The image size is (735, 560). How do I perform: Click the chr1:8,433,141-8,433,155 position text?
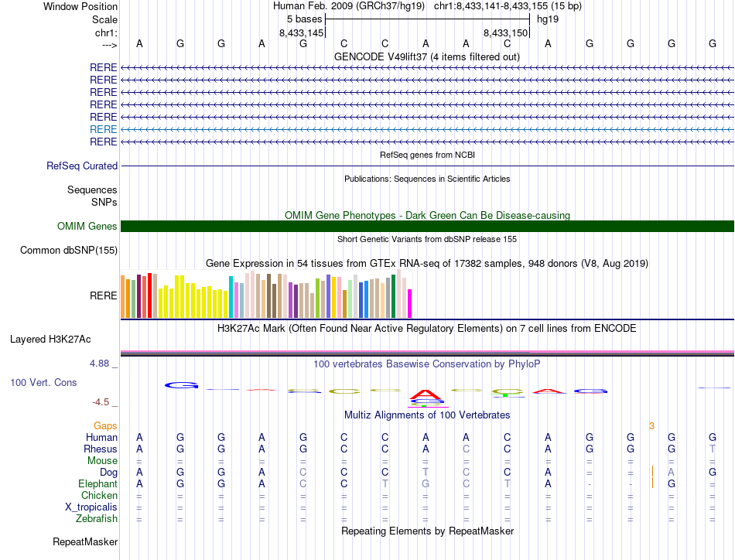coord(508,6)
